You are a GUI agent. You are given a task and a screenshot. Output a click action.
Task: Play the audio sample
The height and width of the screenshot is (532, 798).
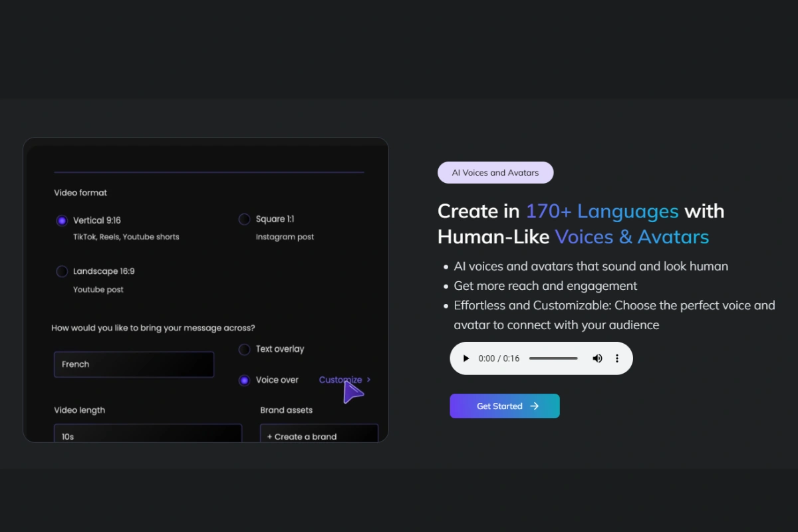pyautogui.click(x=466, y=358)
